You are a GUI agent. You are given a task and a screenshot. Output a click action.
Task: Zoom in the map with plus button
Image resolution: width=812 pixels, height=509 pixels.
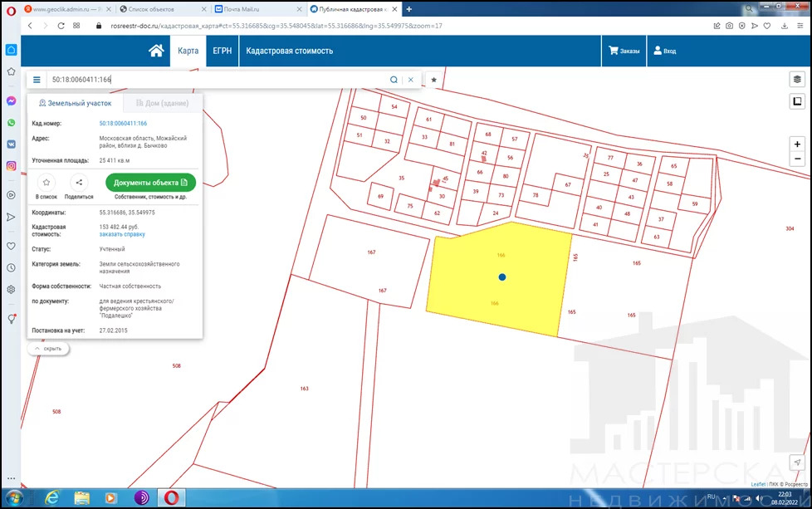coord(797,144)
